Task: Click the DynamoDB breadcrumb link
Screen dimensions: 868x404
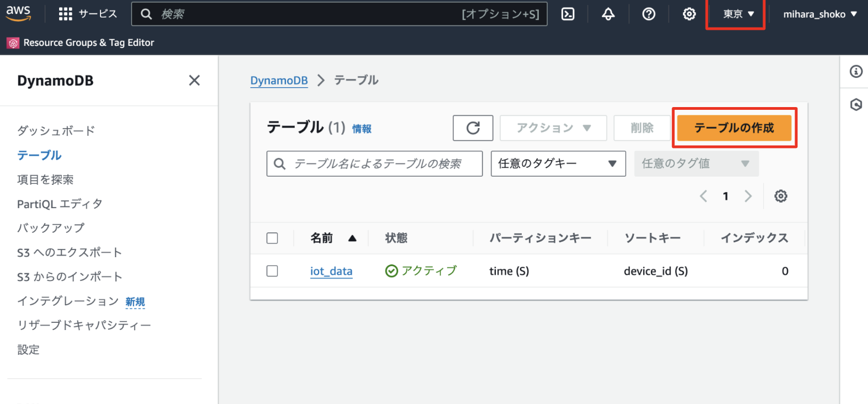Action: (x=279, y=81)
